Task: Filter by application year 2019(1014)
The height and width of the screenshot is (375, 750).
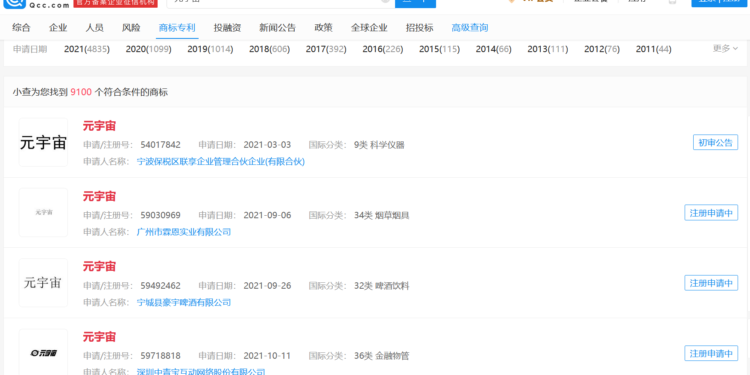Action: coord(210,49)
